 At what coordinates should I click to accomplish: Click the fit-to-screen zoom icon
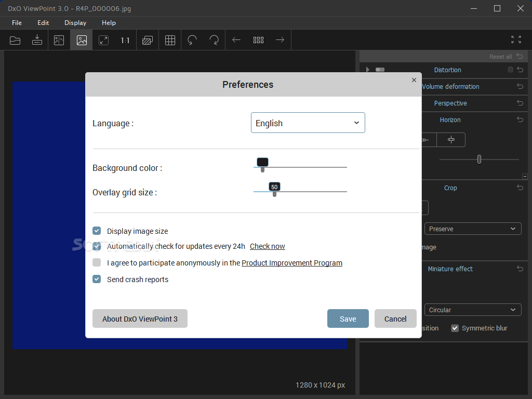point(103,41)
